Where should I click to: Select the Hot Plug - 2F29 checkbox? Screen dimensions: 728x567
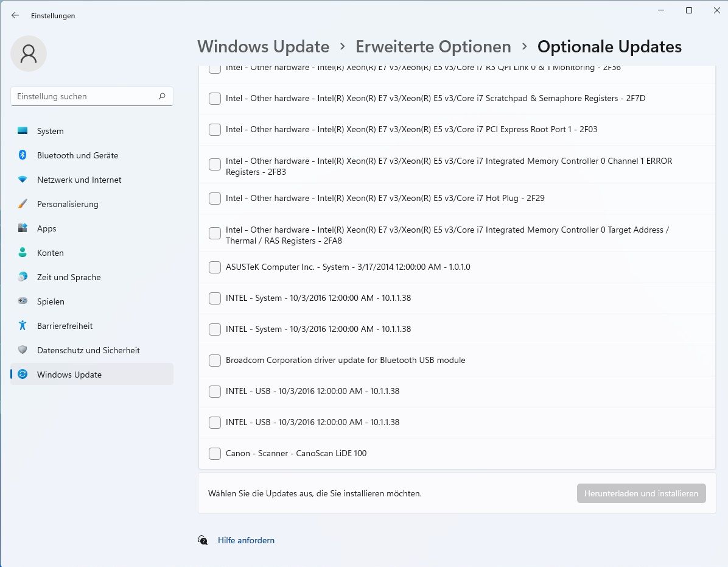click(x=215, y=198)
